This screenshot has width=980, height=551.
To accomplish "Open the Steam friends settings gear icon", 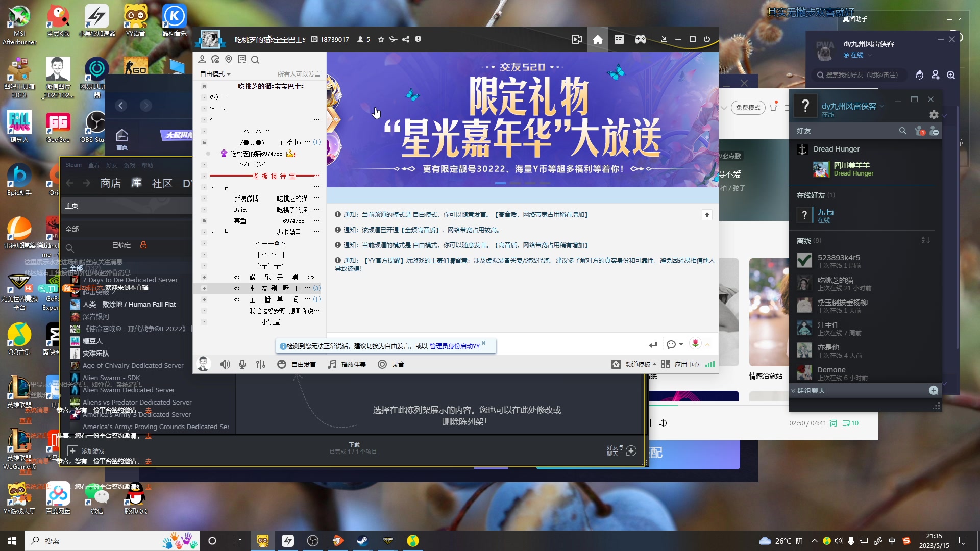I will [x=934, y=115].
